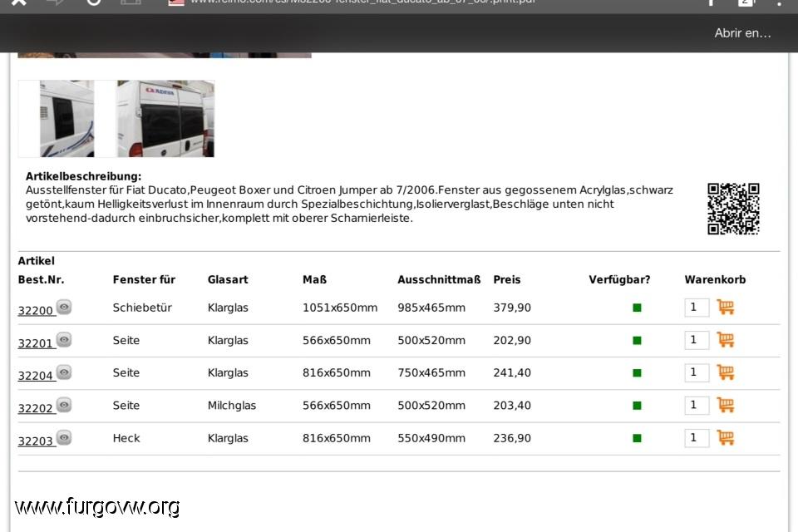This screenshot has height=532, width=798.
Task: Preview item 32200 with its eye icon
Action: (64, 307)
